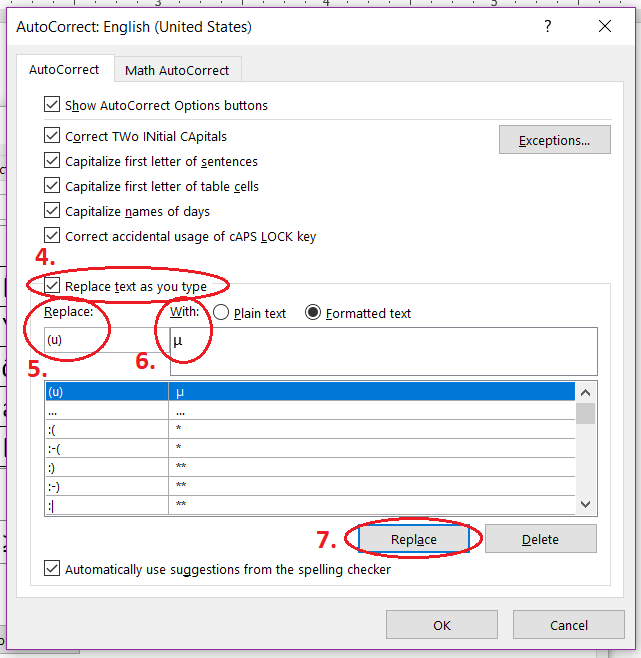This screenshot has width=641, height=658.
Task: Toggle Show AutoCorrect Options buttons checkbox
Action: 52,105
